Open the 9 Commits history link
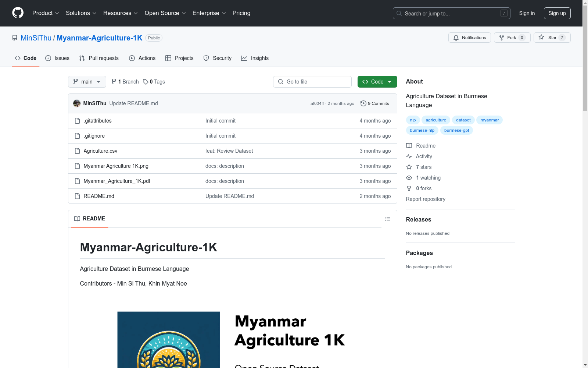 pos(375,103)
